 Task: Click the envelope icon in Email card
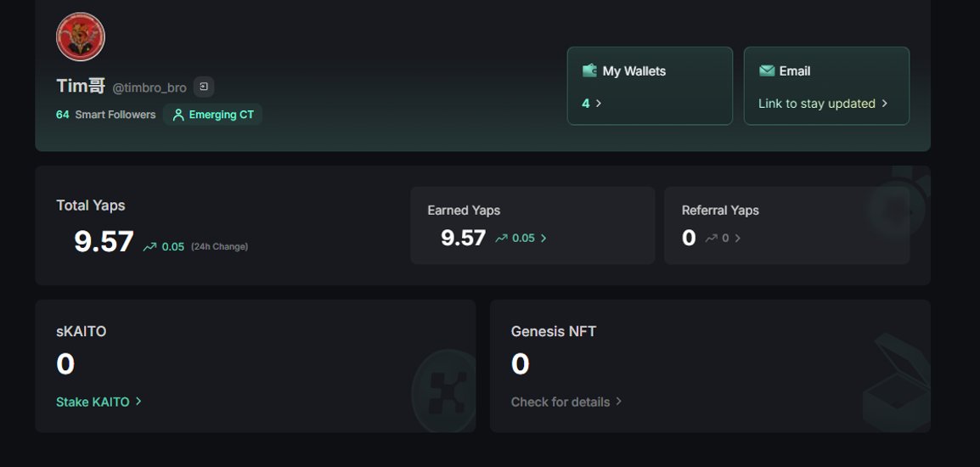pos(767,71)
